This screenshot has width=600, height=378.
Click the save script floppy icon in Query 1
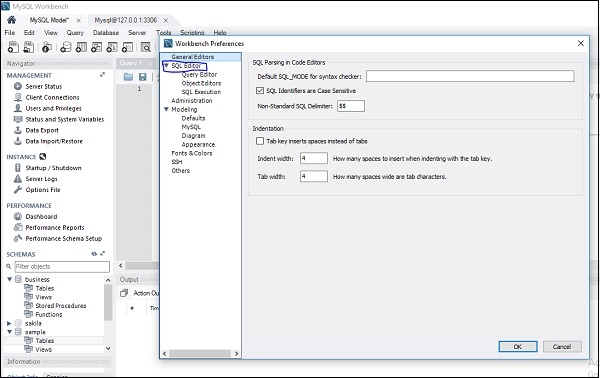[143, 77]
